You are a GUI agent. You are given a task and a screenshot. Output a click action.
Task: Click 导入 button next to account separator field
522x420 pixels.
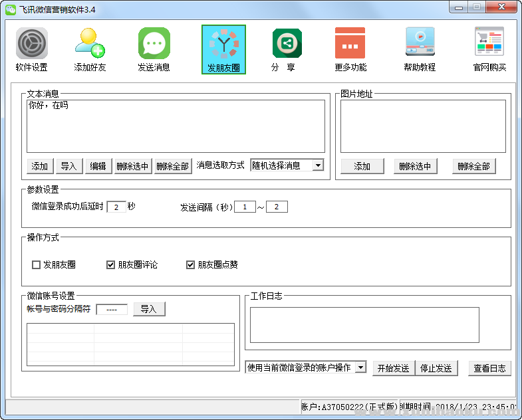(149, 309)
